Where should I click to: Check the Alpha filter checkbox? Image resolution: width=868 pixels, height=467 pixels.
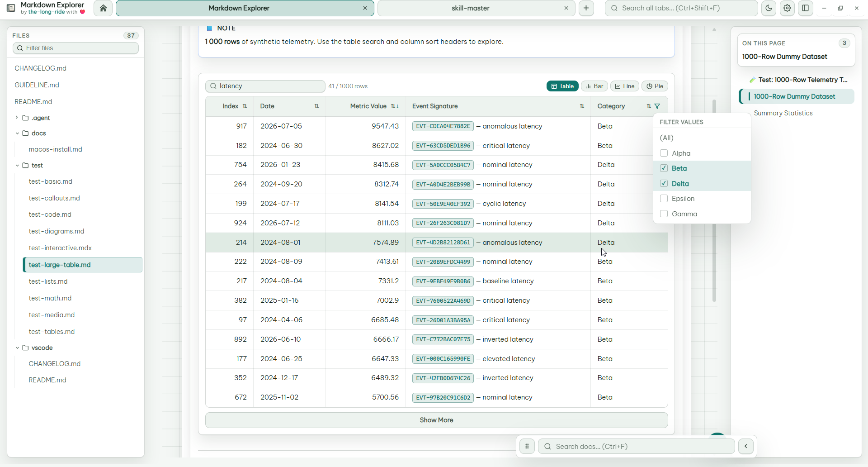[664, 153]
